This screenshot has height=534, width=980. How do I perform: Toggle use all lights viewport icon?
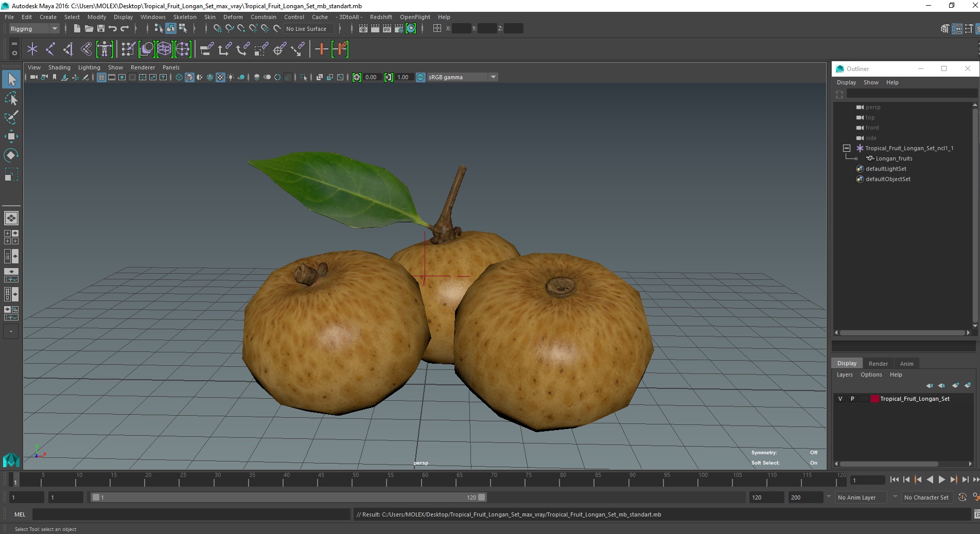231,77
